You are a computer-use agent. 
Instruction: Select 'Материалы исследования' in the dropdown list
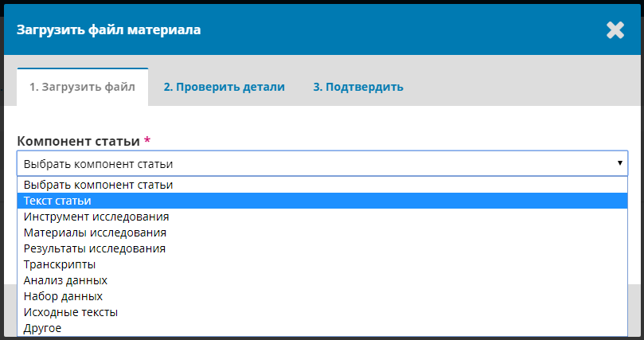[95, 233]
